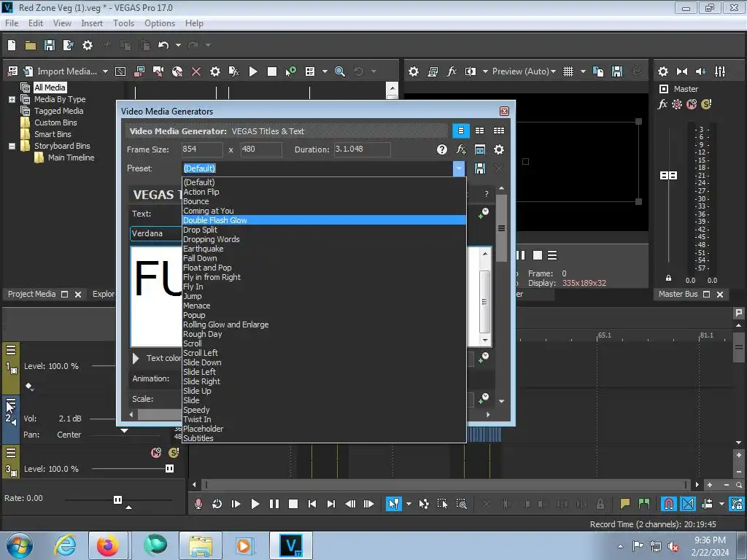The height and width of the screenshot is (560, 747).
Task: Click the microphone Record button in transport bar
Action: [x=198, y=504]
